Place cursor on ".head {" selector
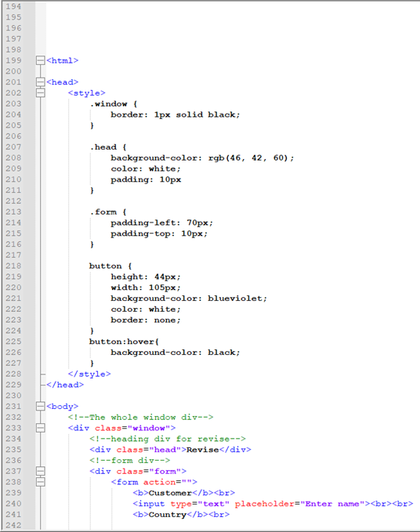This screenshot has width=420, height=532. pyautogui.click(x=108, y=147)
